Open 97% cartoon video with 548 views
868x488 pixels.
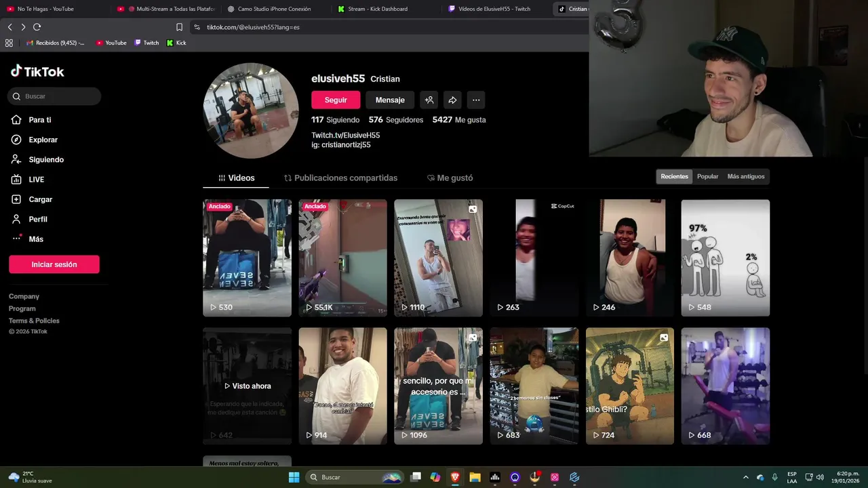pos(726,258)
